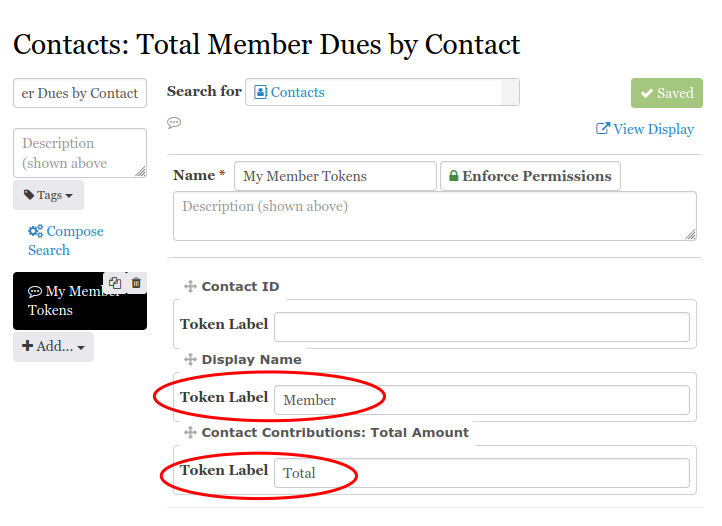Toggle the Enforce Permissions lock button
Viewport: 722px width, 526px height.
coord(530,176)
